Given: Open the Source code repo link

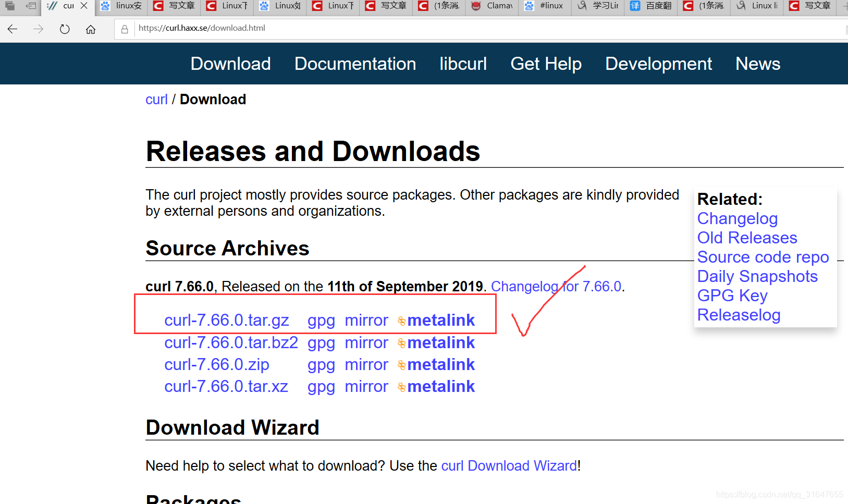Looking at the screenshot, I should 763,257.
